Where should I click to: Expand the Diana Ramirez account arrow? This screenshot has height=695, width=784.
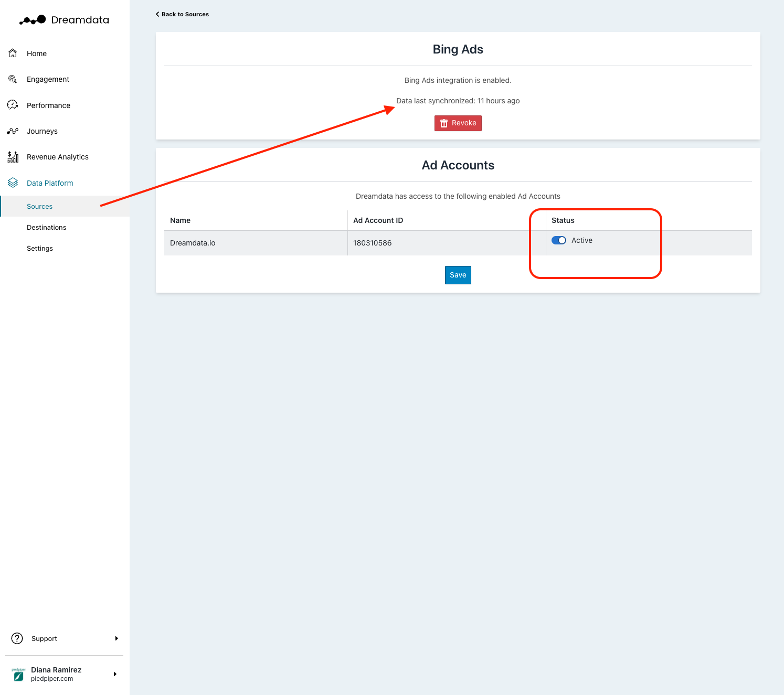pos(115,674)
